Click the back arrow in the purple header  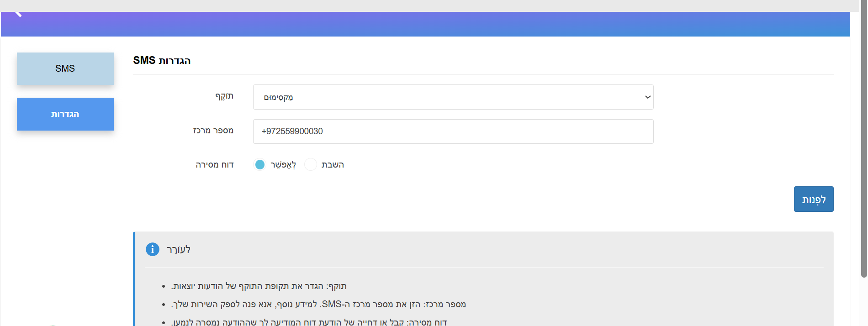pyautogui.click(x=18, y=14)
